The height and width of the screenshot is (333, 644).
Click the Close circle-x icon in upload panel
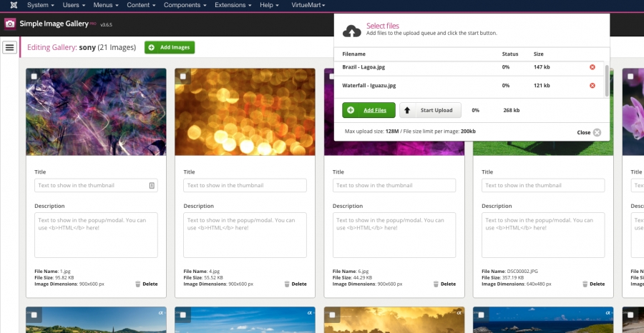pyautogui.click(x=597, y=132)
